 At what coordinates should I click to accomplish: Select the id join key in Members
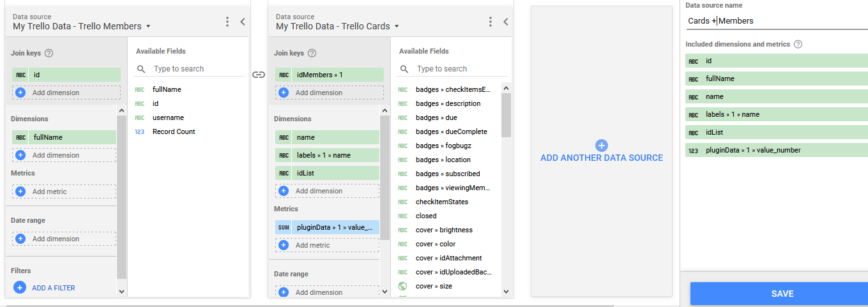pyautogui.click(x=66, y=75)
